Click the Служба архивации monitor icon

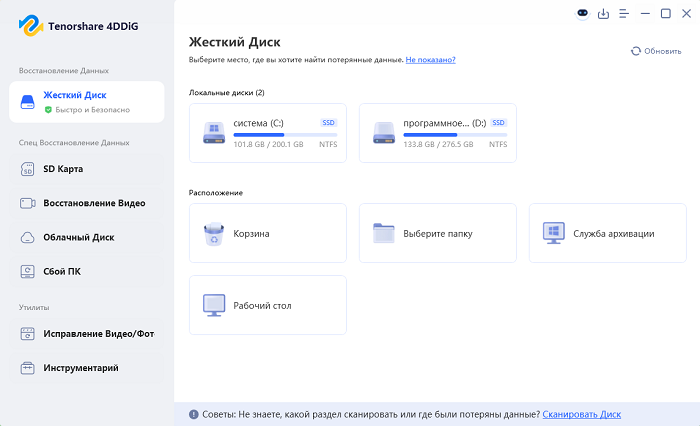pos(553,233)
